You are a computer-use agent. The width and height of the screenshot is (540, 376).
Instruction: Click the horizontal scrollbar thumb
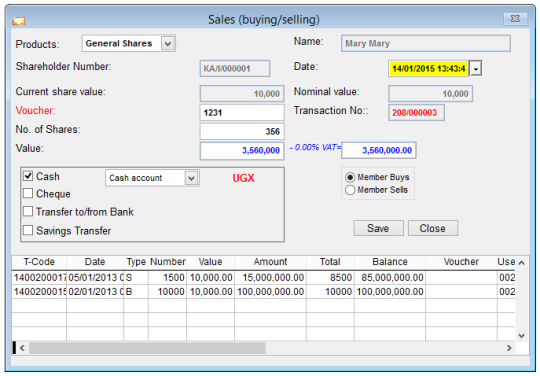[x=147, y=348]
